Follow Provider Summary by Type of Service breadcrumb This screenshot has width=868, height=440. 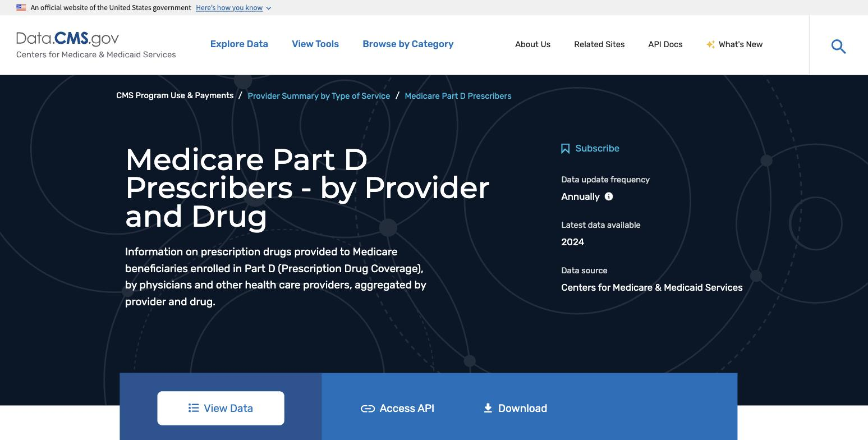(x=319, y=96)
